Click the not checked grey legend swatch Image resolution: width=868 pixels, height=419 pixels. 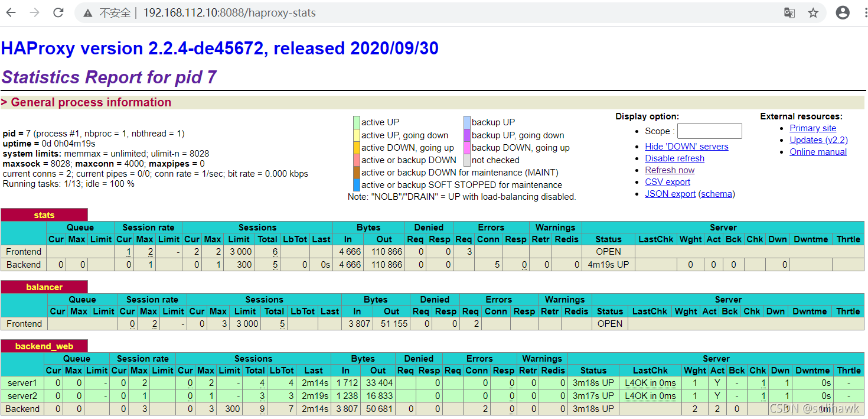pyautogui.click(x=467, y=160)
